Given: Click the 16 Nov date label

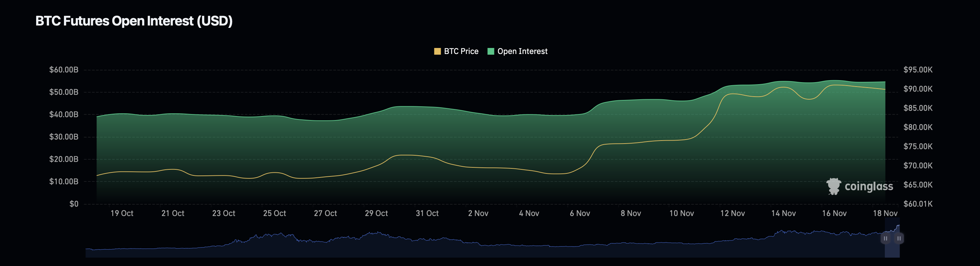Looking at the screenshot, I should point(834,213).
